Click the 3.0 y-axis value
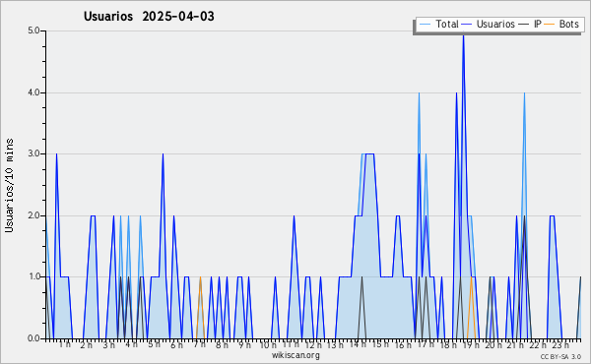591x364 pixels. tap(33, 153)
